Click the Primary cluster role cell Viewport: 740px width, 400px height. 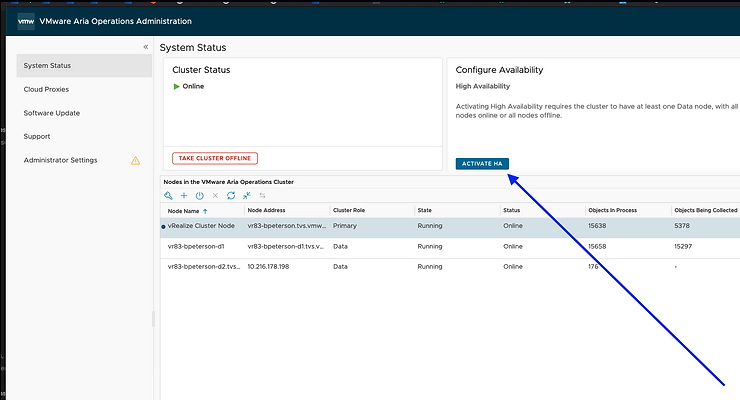click(x=345, y=226)
